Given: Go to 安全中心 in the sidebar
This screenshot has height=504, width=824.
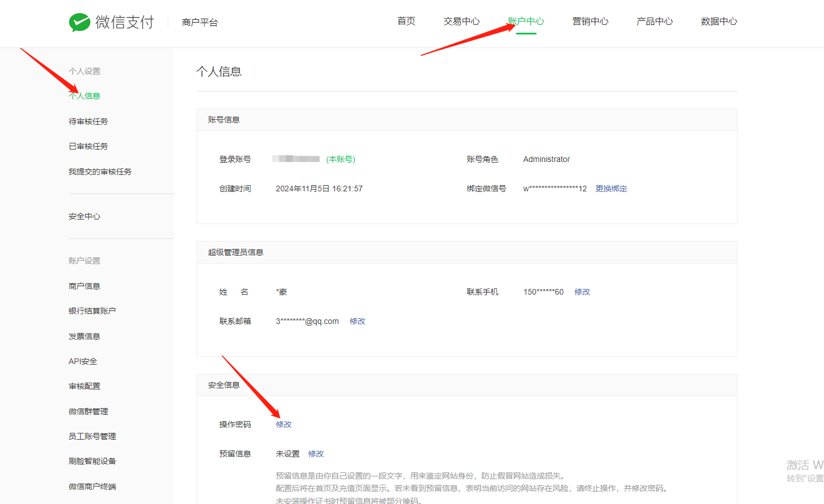Looking at the screenshot, I should [85, 216].
